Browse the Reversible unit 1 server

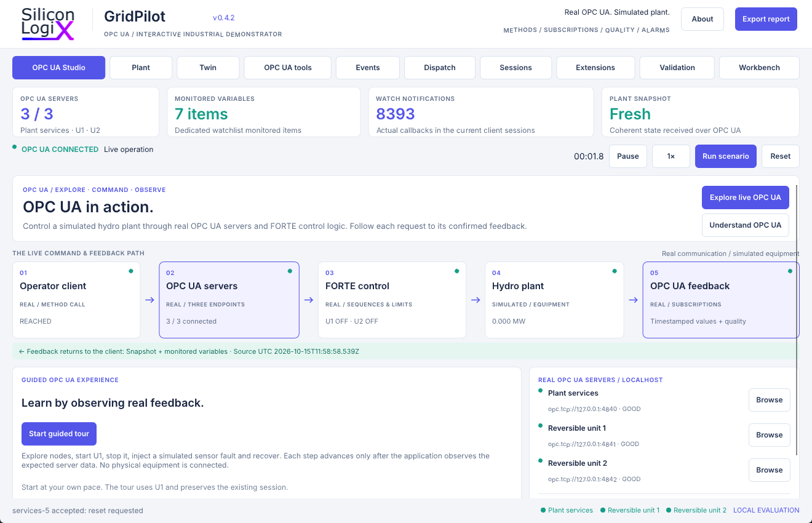770,435
